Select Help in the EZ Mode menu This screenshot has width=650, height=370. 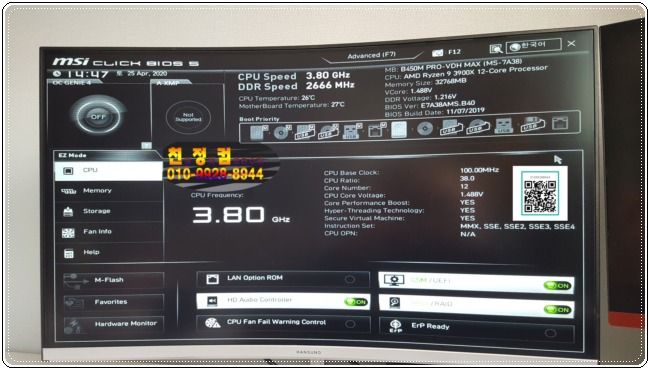pos(109,253)
